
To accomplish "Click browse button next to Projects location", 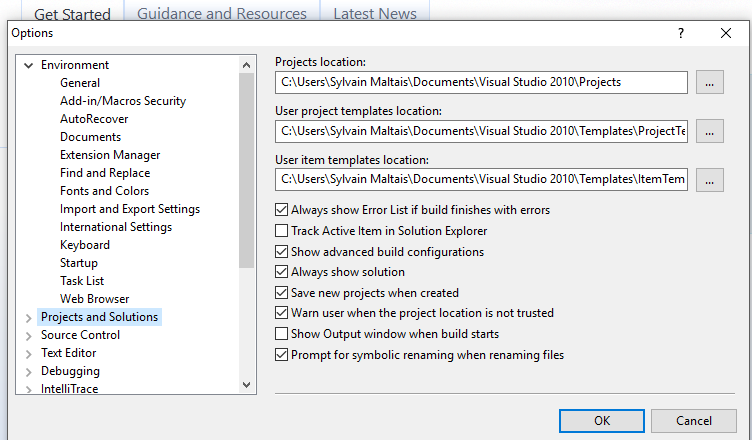I will click(x=708, y=83).
